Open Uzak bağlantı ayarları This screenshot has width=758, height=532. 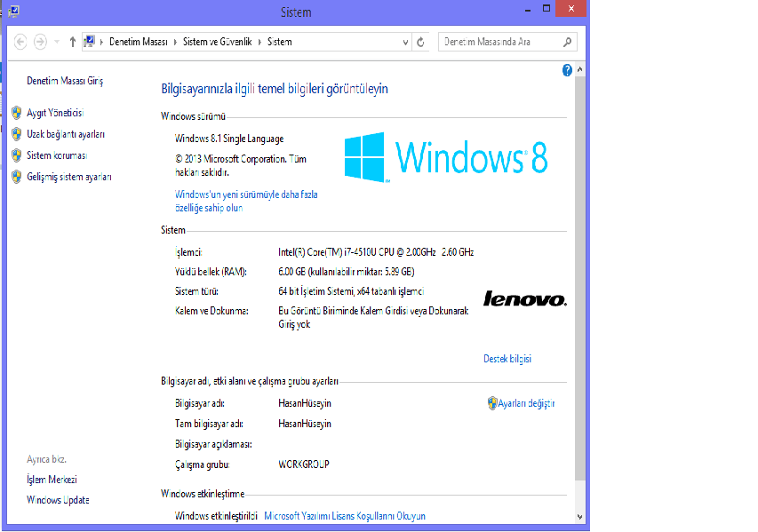coord(66,134)
